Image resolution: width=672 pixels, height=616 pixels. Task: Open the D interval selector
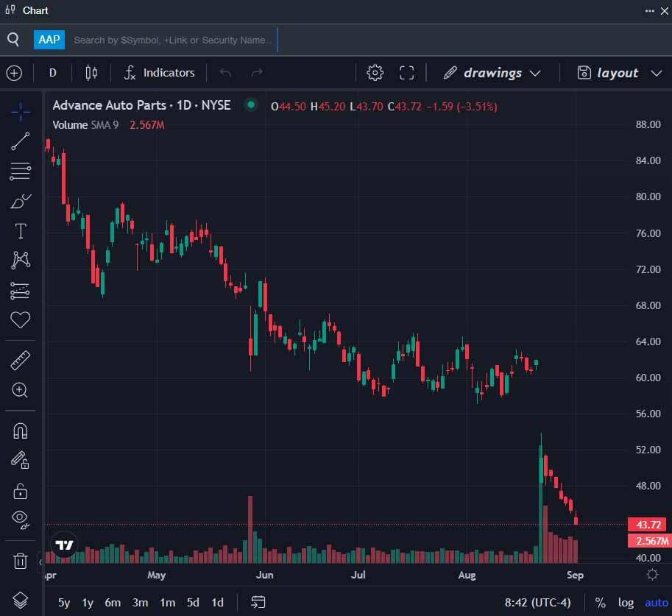click(x=53, y=73)
